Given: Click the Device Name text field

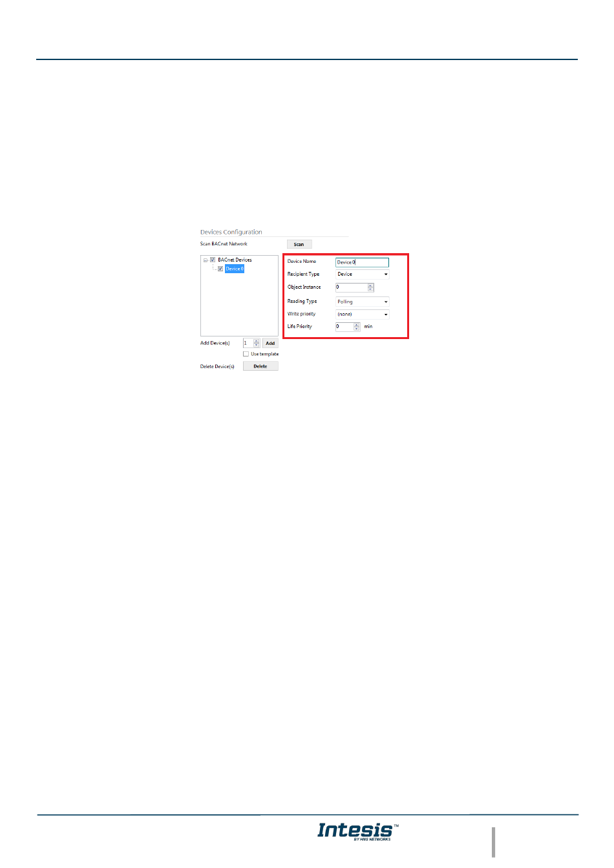Looking at the screenshot, I should (362, 262).
